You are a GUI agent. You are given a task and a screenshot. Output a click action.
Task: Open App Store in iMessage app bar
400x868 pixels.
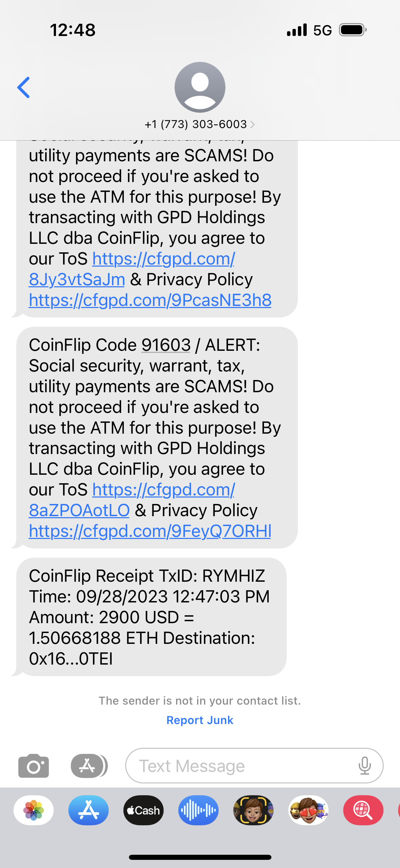coord(89,810)
